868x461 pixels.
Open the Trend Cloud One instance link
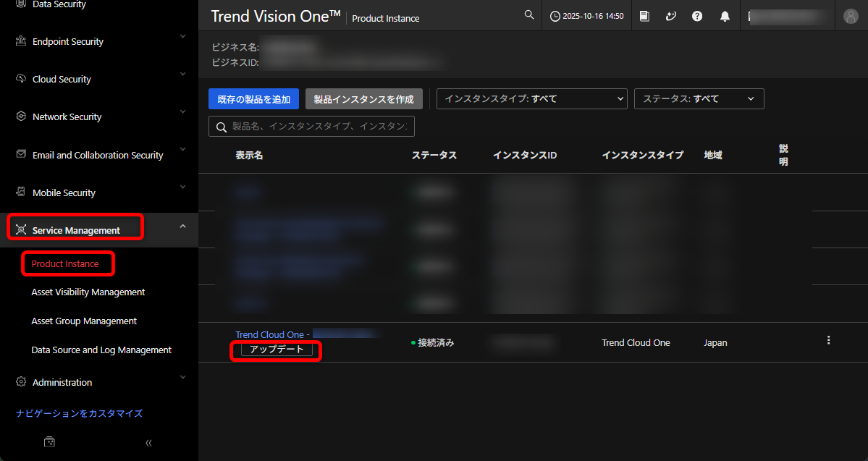[272, 334]
